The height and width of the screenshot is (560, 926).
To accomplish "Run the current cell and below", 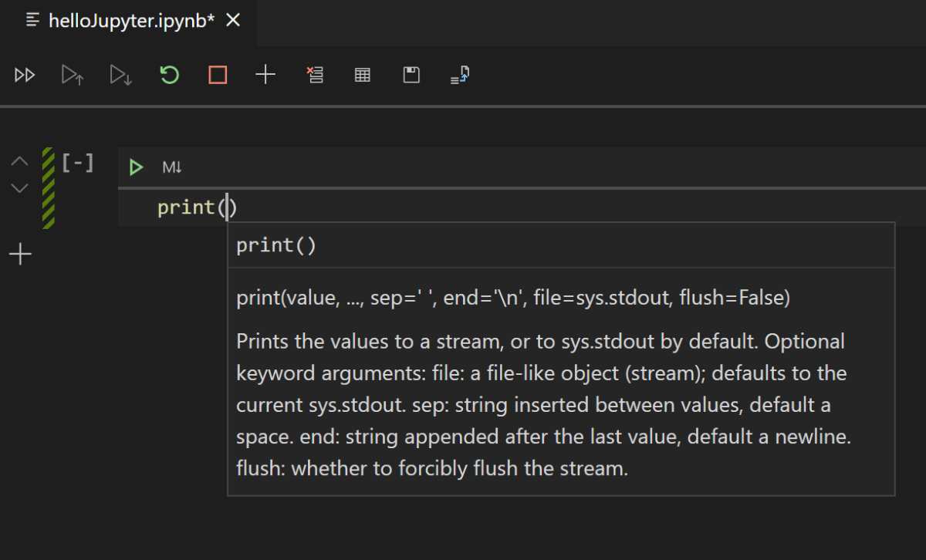I will pos(120,75).
